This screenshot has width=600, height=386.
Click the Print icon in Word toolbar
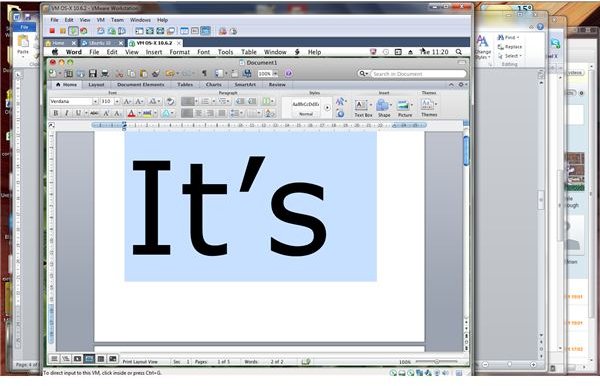point(104,73)
